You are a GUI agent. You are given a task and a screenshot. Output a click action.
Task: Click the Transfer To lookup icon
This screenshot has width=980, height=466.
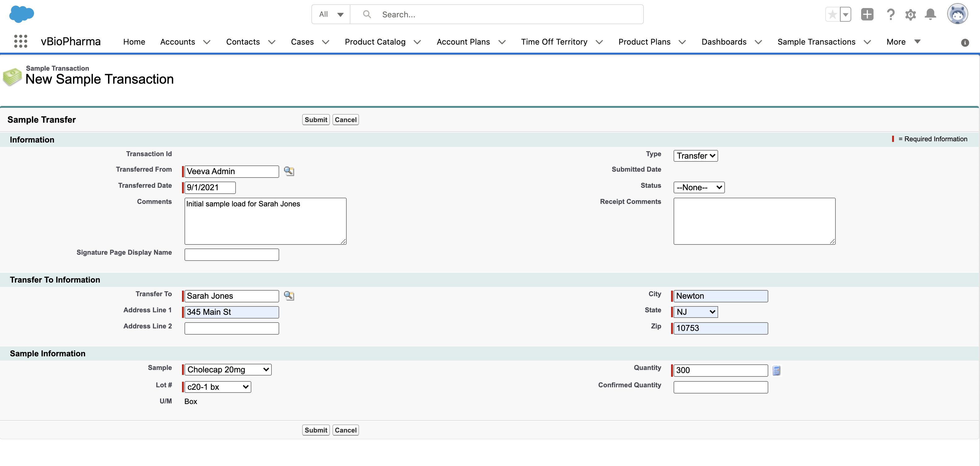289,296
